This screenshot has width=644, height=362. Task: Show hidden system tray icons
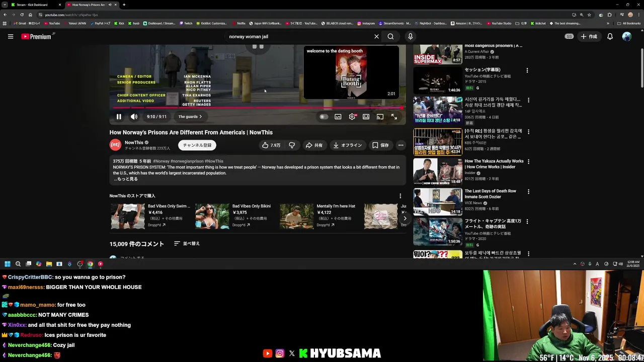tap(575, 264)
